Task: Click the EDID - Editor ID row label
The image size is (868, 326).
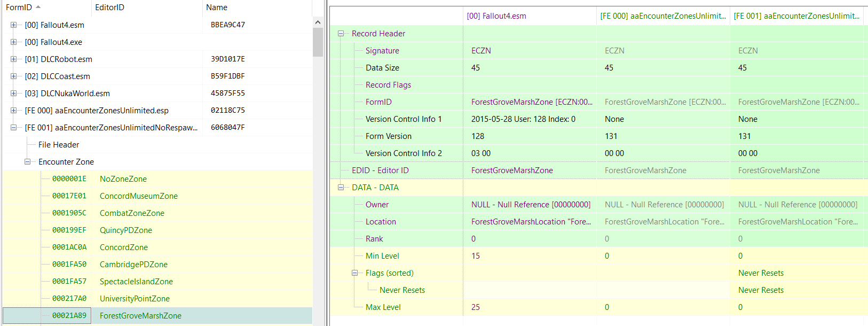Action: (380, 170)
